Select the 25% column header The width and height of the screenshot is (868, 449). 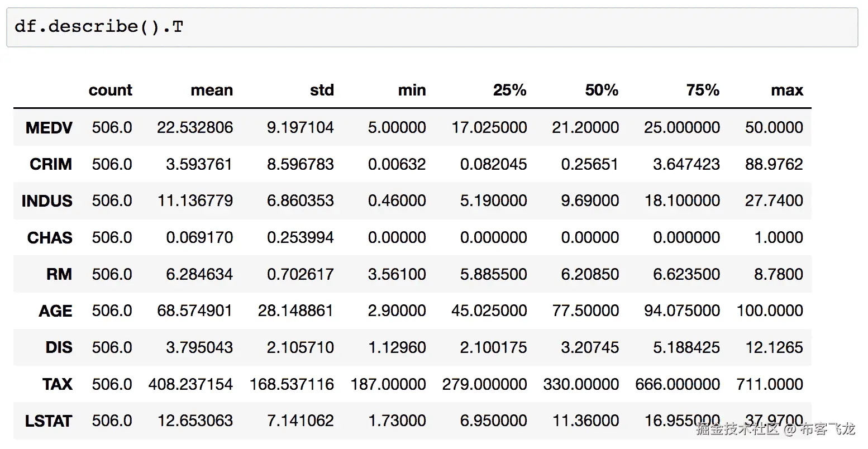coord(510,90)
